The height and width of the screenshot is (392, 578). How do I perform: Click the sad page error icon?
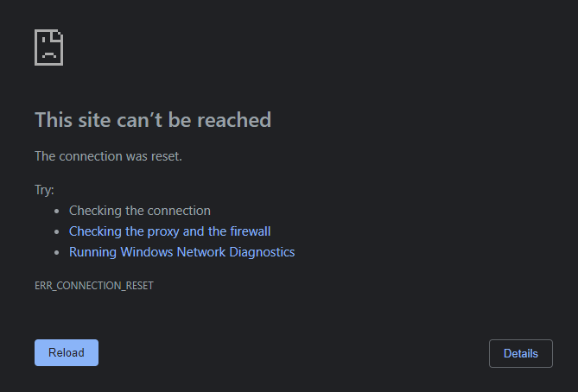48,47
